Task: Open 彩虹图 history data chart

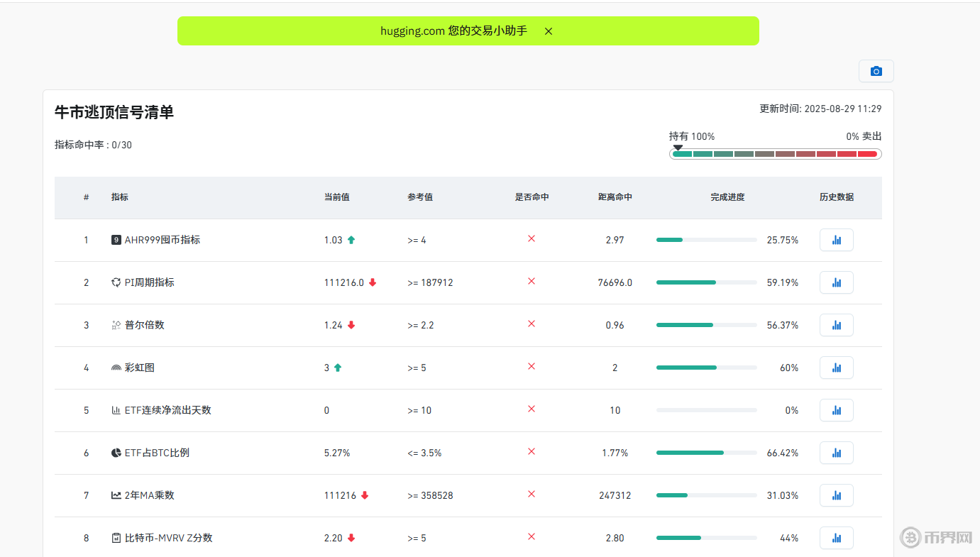Action: coord(836,368)
